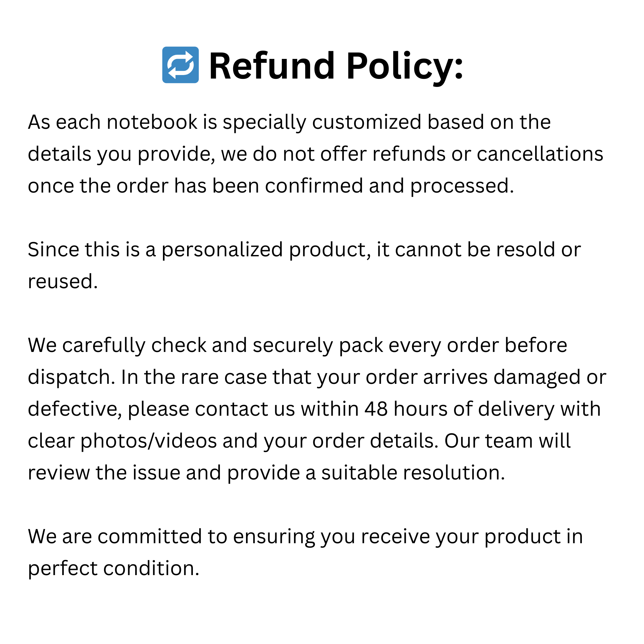Click the text "photos/videos"
Screen dimensions: 644x644
pos(149,441)
